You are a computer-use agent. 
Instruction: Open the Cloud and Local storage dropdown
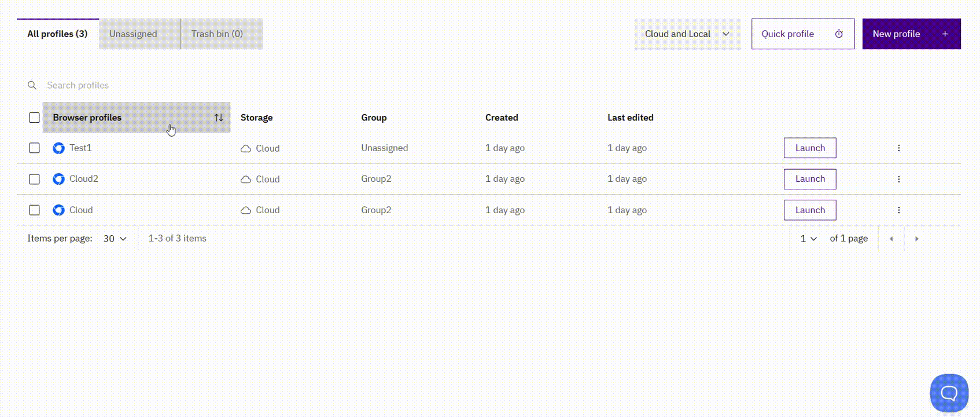[x=688, y=34]
